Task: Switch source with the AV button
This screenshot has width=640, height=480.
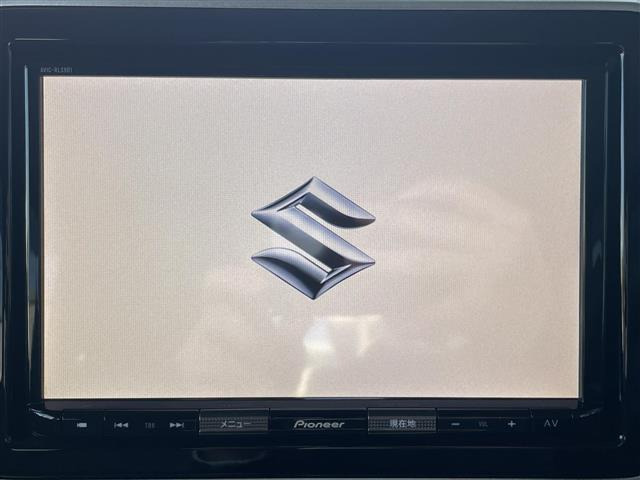Action: coord(551,424)
